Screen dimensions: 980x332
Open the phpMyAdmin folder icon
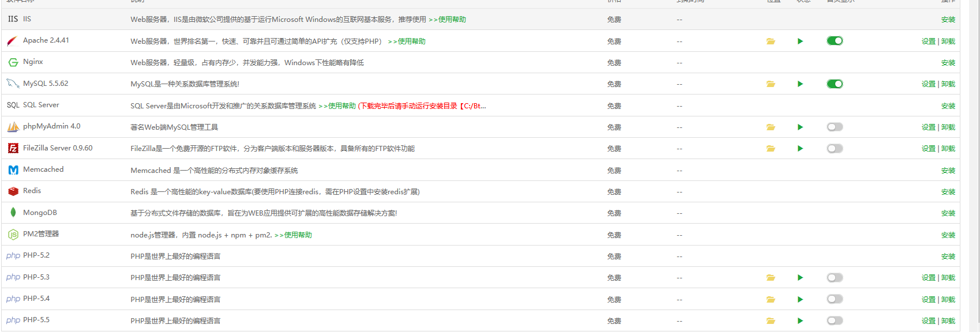(x=771, y=127)
